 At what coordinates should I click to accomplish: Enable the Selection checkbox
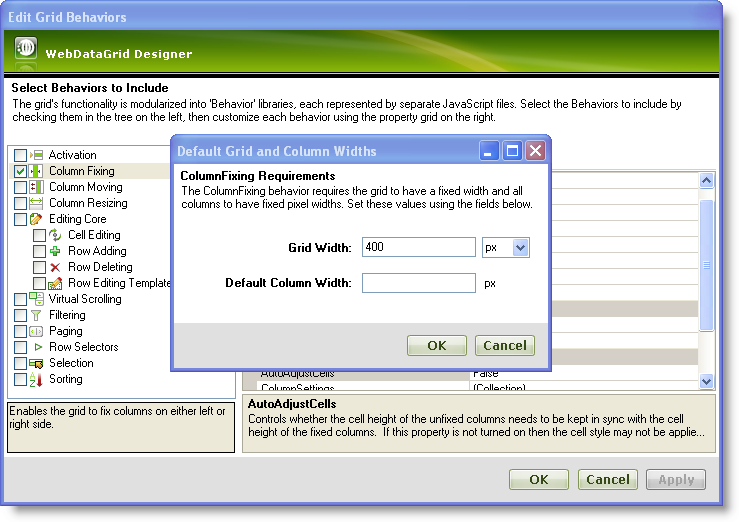[x=20, y=363]
